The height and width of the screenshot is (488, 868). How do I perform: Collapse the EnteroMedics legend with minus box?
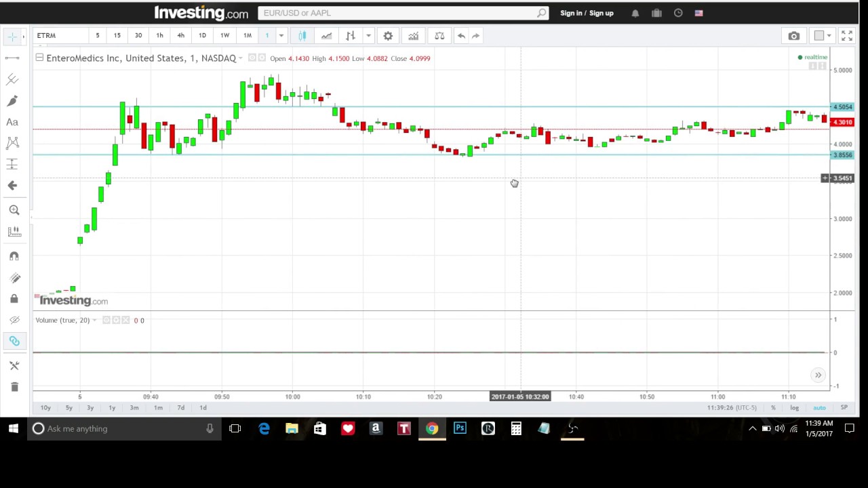pos(39,58)
